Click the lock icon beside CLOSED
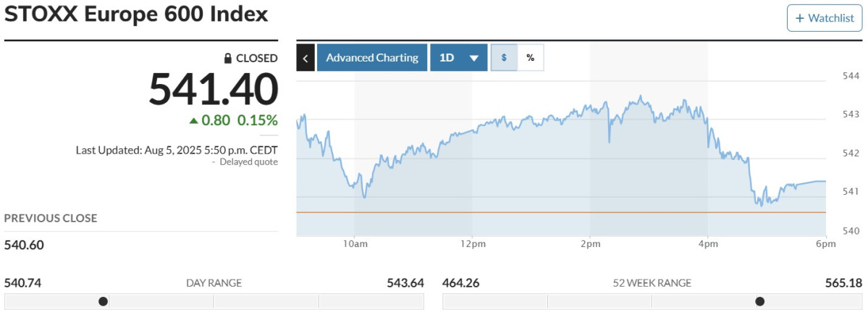 click(227, 59)
